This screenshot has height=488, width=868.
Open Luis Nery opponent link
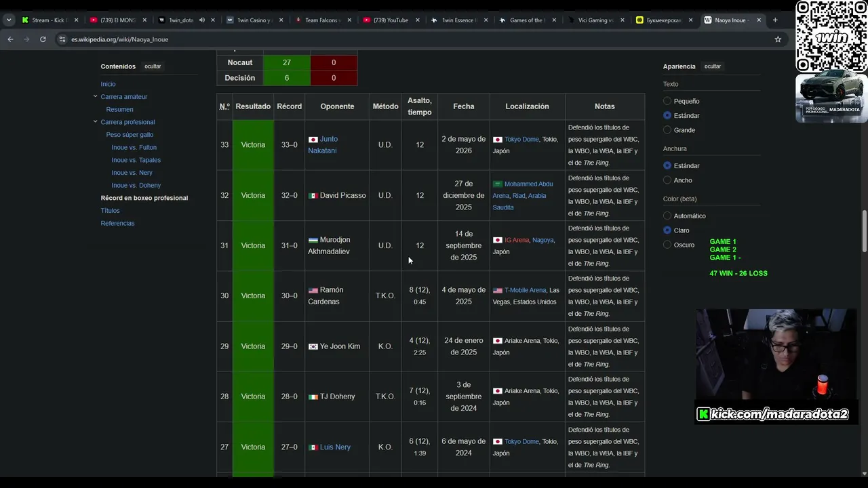point(335,447)
